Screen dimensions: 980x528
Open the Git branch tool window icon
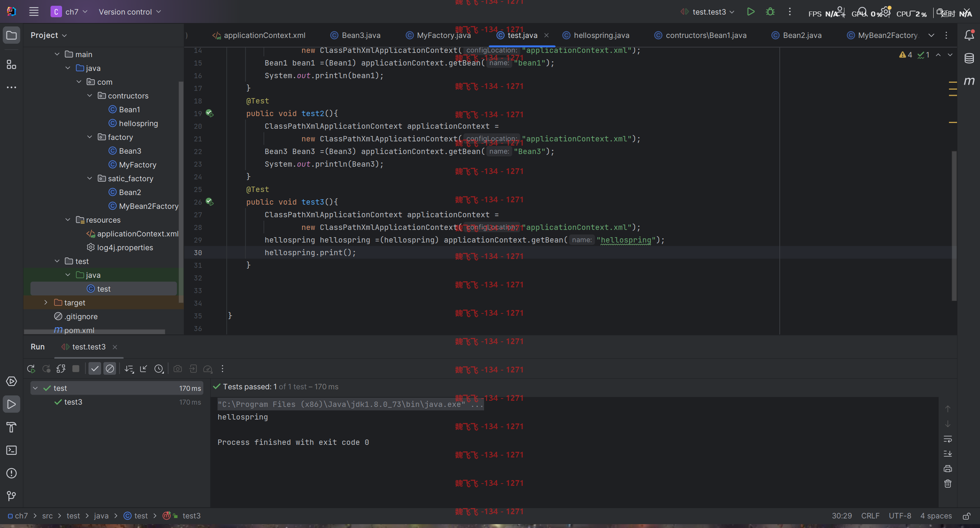coord(11,496)
